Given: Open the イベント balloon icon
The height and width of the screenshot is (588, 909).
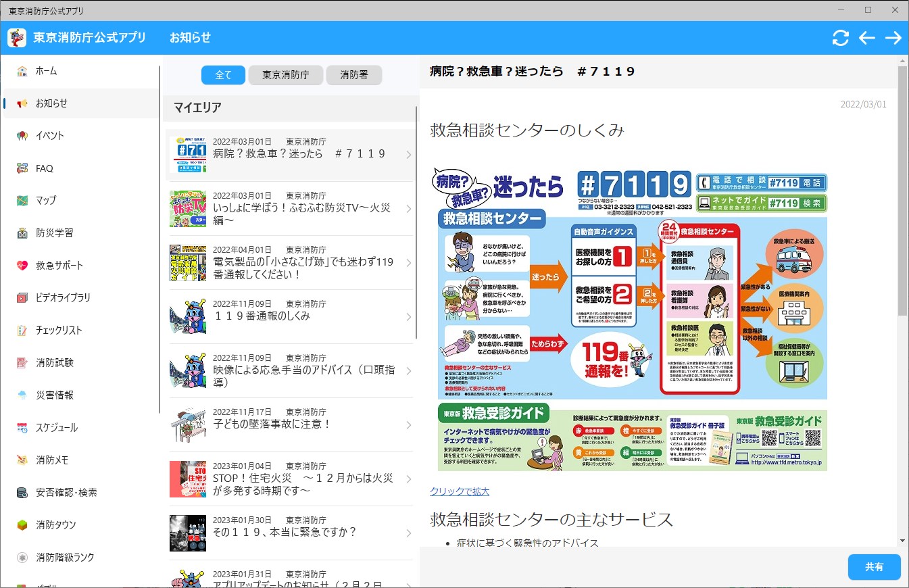Looking at the screenshot, I should (22, 136).
